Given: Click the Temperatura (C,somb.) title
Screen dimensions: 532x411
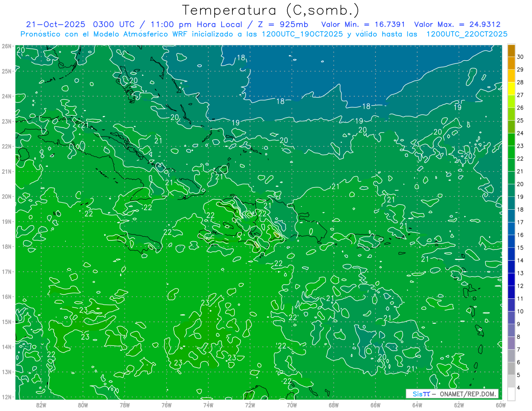Looking at the screenshot, I should click(x=271, y=11).
